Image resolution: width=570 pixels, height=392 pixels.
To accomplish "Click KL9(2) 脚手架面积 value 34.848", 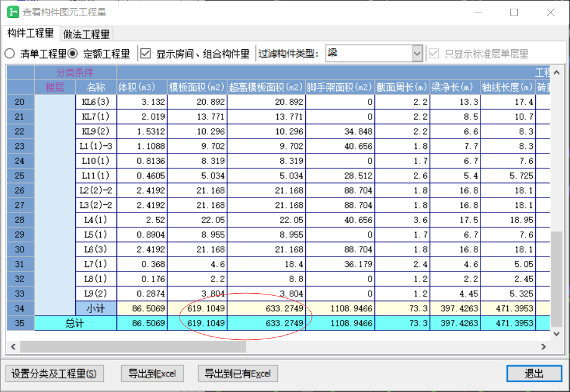I will (x=340, y=132).
